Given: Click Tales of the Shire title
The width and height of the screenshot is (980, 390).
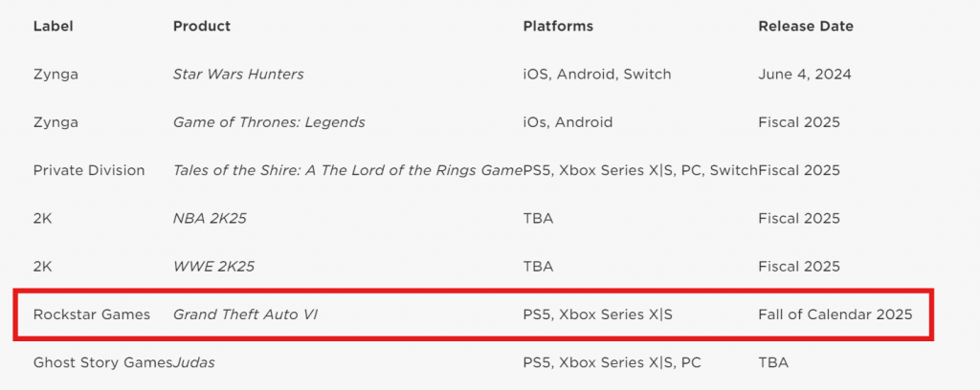Looking at the screenshot, I should pyautogui.click(x=347, y=170).
